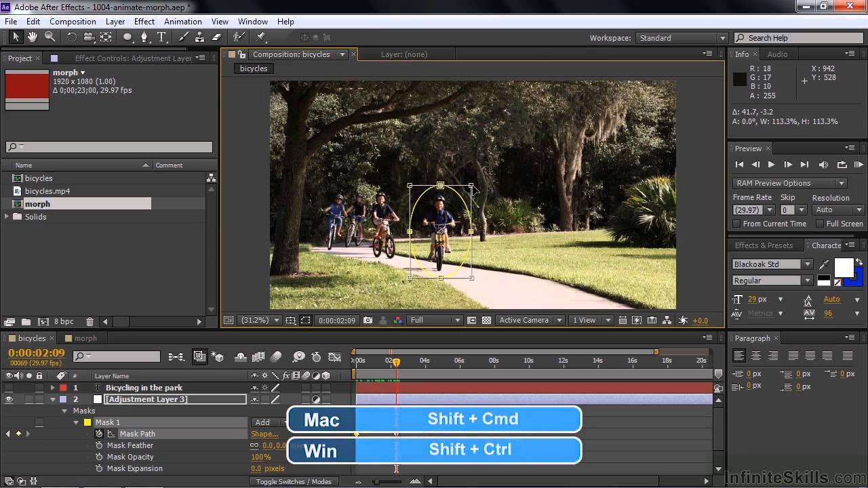Select the Pan Behind tool
This screenshot has width=868, height=488.
pos(106,37)
